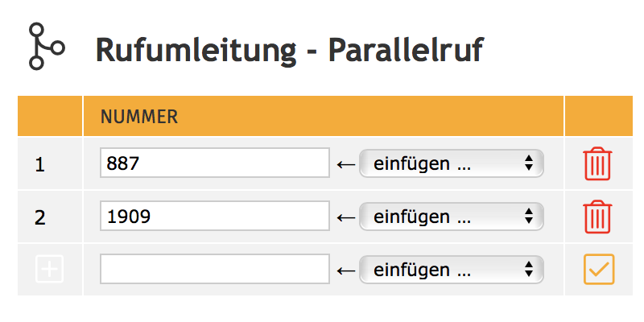
Task: Click the call forwarding branch icon
Action: click(x=44, y=47)
